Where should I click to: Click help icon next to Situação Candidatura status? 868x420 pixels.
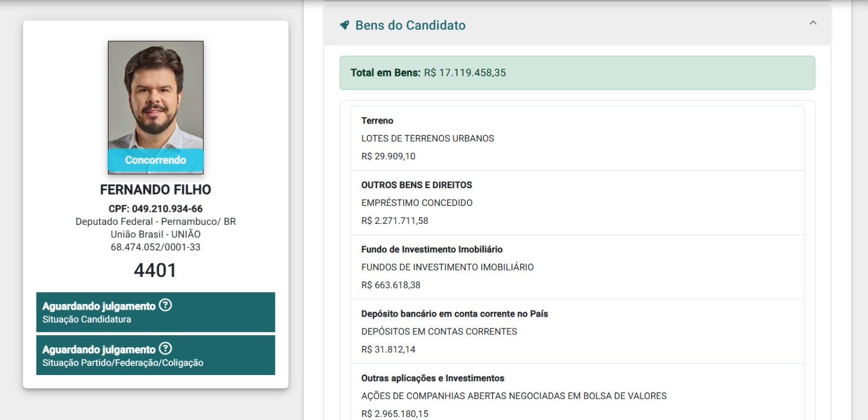[x=165, y=305]
